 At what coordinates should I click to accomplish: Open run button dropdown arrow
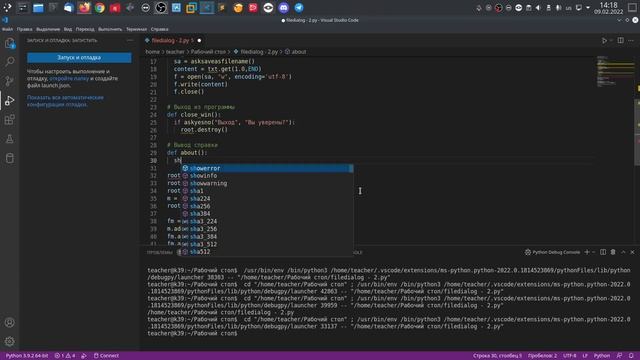tap(611, 40)
